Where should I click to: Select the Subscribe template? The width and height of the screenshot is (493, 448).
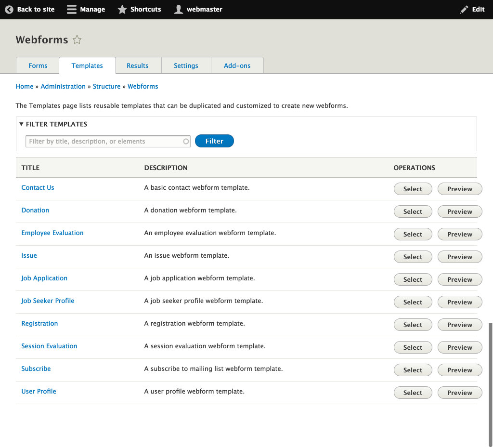413,370
